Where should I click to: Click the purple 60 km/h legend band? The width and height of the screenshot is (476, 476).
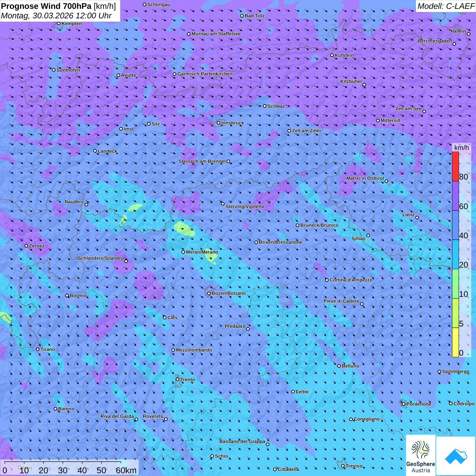tap(455, 196)
